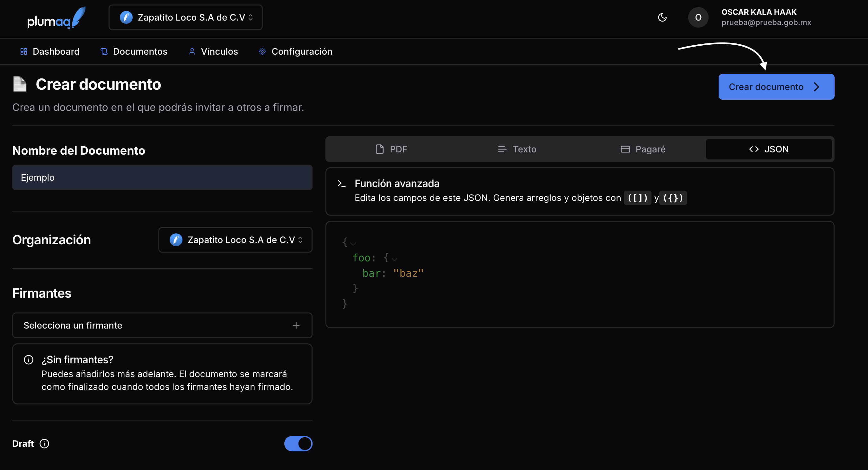Open Organización field dropdown
Image resolution: width=868 pixels, height=470 pixels.
pos(235,240)
